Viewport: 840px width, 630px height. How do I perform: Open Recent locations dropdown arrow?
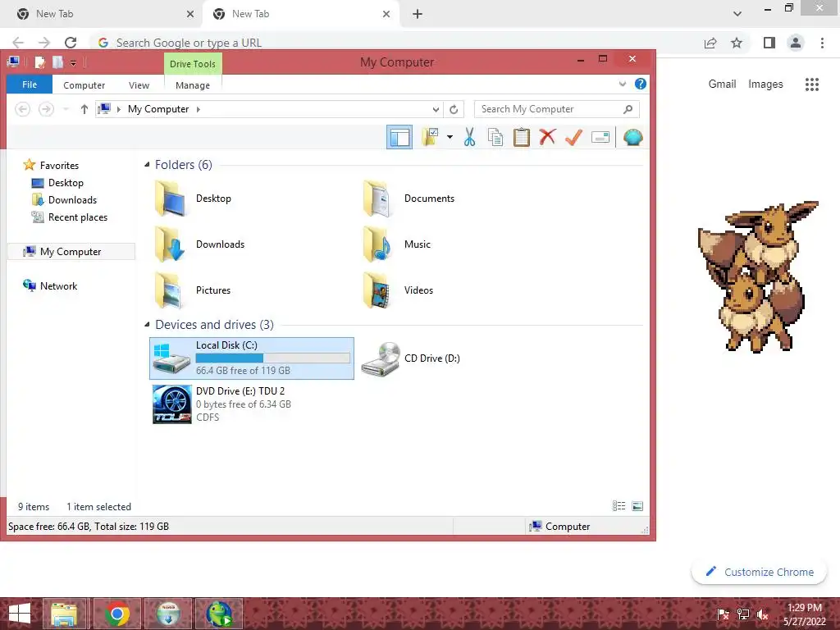(x=66, y=109)
